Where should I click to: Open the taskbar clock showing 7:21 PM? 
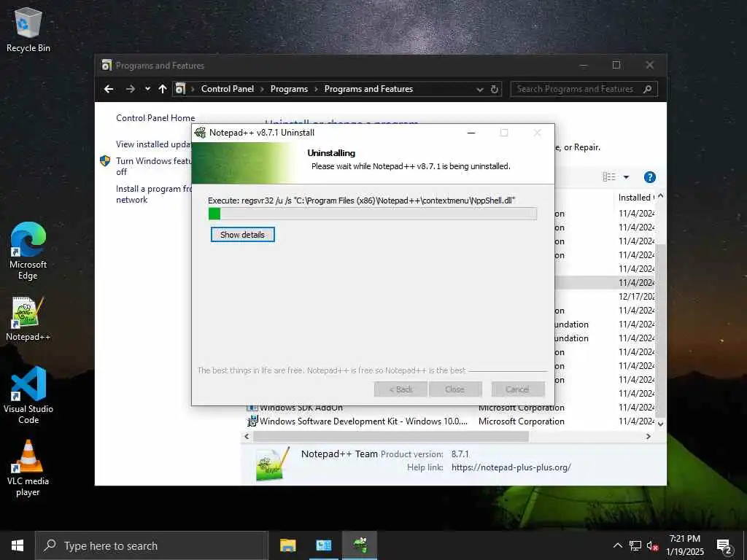684,545
